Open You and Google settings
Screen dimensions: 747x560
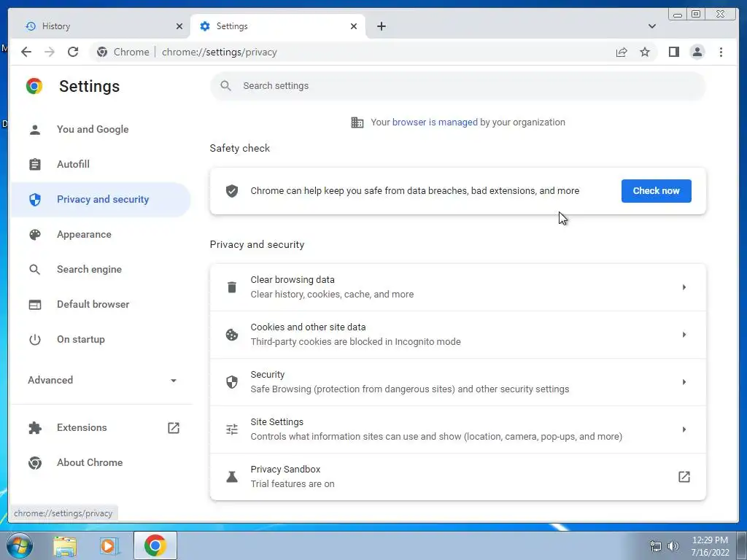click(101, 130)
